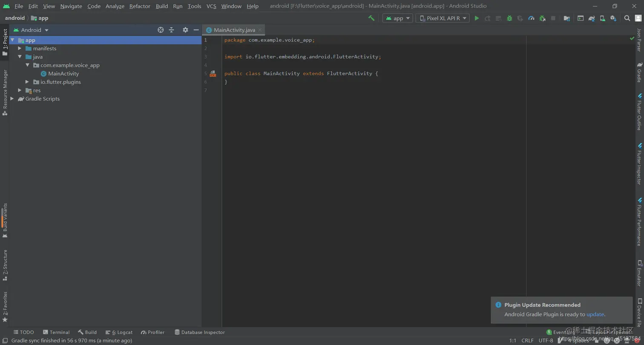The width and height of the screenshot is (644, 345).
Task: Collapse the java folder
Action: pos(20,57)
